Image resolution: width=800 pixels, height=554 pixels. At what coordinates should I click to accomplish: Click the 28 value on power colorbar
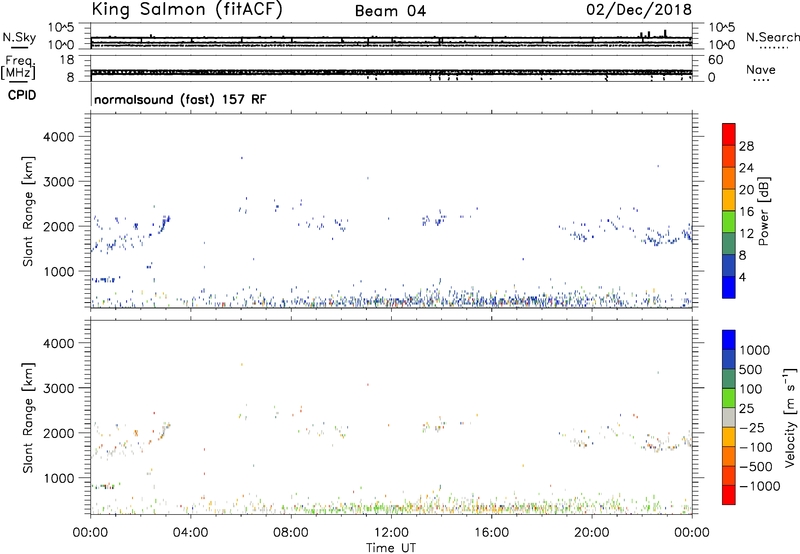pos(746,146)
